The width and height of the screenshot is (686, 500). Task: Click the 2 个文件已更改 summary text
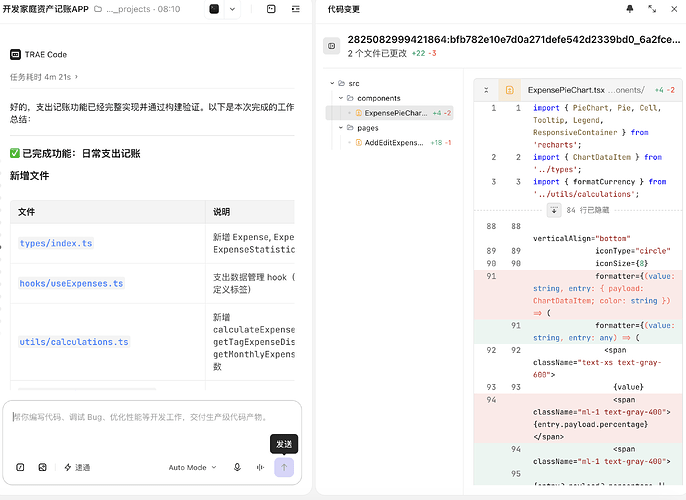pyautogui.click(x=377, y=53)
